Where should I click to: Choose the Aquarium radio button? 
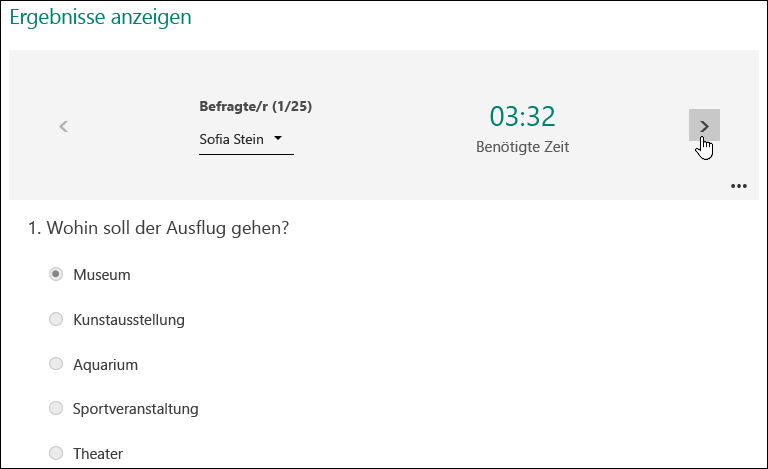pyautogui.click(x=56, y=364)
